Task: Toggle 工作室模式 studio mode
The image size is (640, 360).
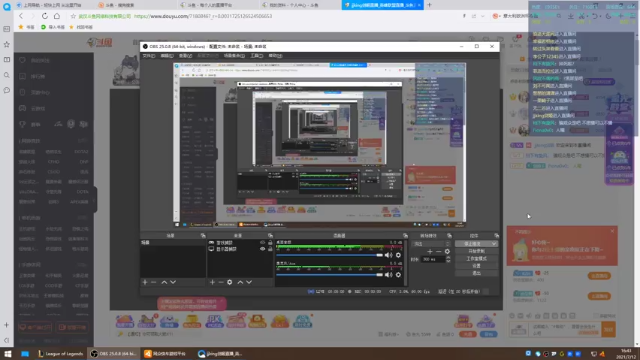Action: [476, 258]
